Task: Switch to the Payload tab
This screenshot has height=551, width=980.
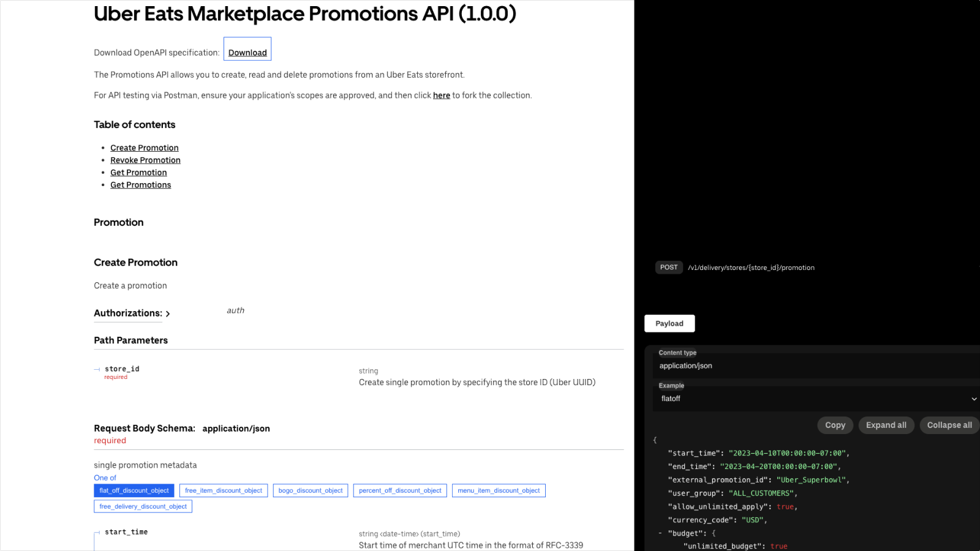Action: (669, 323)
